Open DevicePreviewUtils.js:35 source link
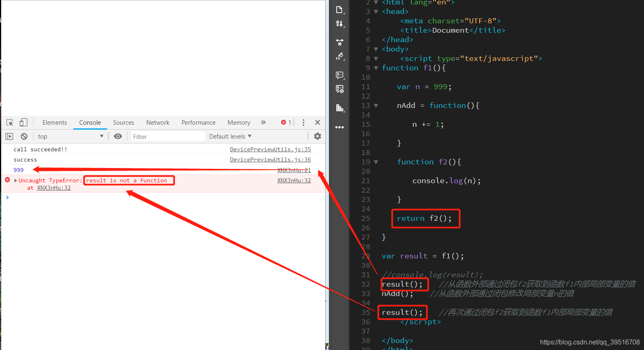Screen dimensions: 644x350 click(x=270, y=149)
